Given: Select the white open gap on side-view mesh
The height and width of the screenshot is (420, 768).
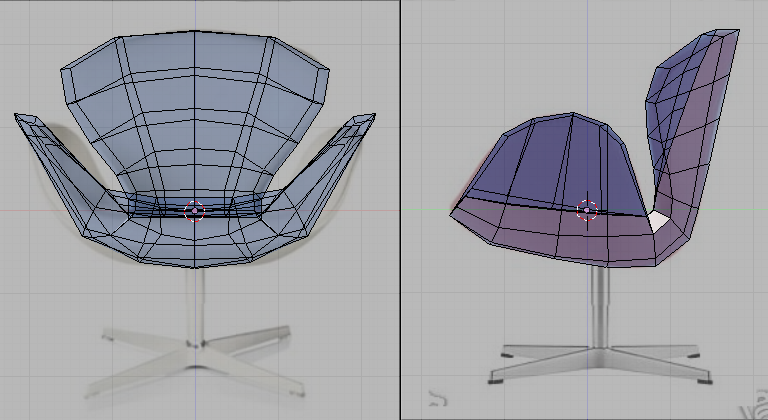Looking at the screenshot, I should point(658,222).
